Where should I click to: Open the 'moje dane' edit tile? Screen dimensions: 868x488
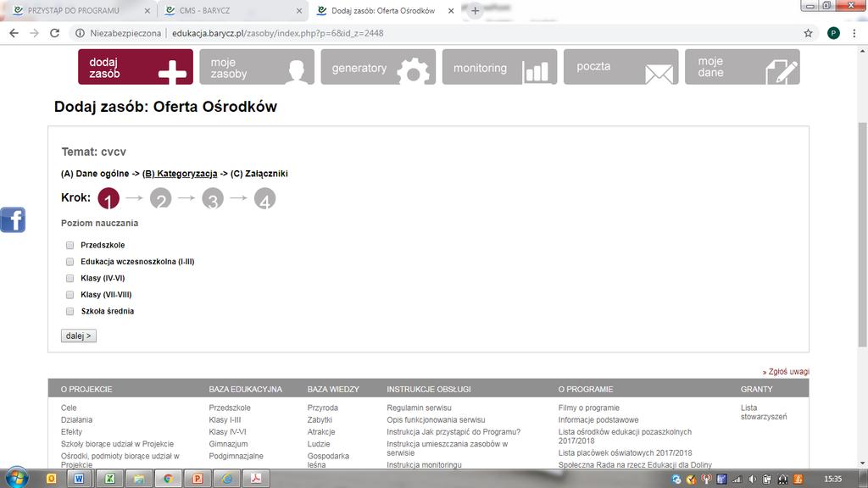743,67
